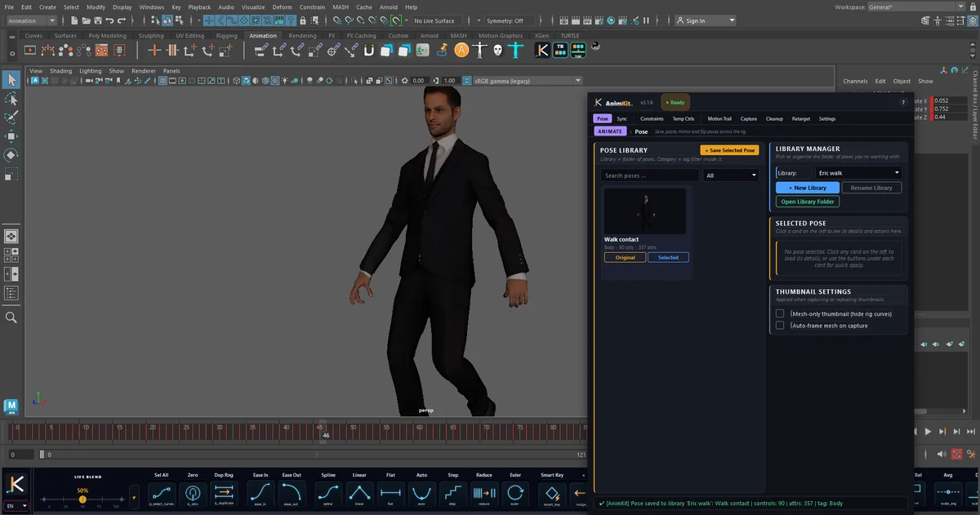The width and height of the screenshot is (980, 515).
Task: Apply the Ease In tangent icon
Action: pyautogui.click(x=261, y=493)
